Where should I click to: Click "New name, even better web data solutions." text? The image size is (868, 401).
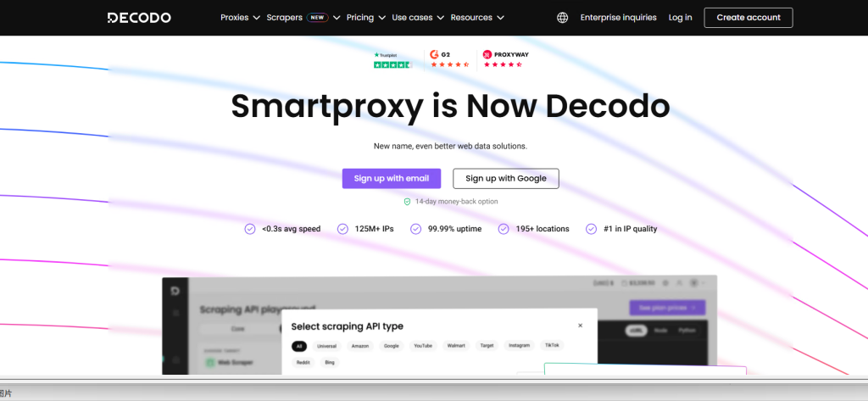[x=450, y=146]
